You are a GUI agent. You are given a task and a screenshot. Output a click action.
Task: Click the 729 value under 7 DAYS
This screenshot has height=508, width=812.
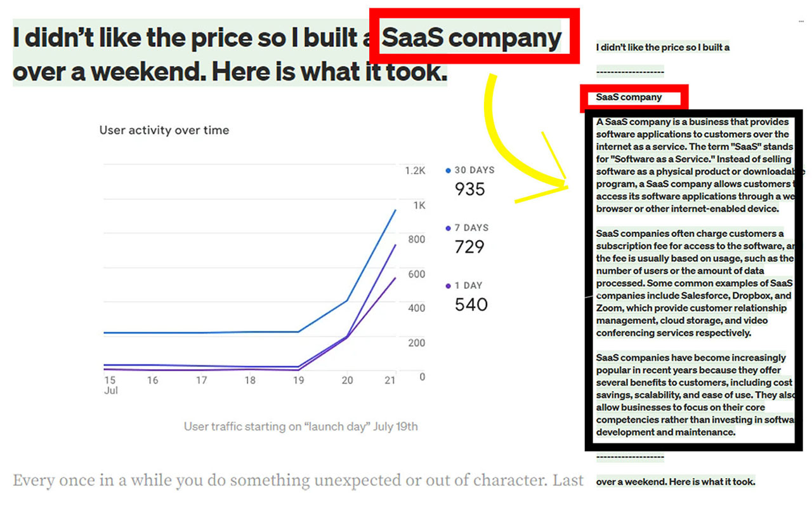pos(469,247)
